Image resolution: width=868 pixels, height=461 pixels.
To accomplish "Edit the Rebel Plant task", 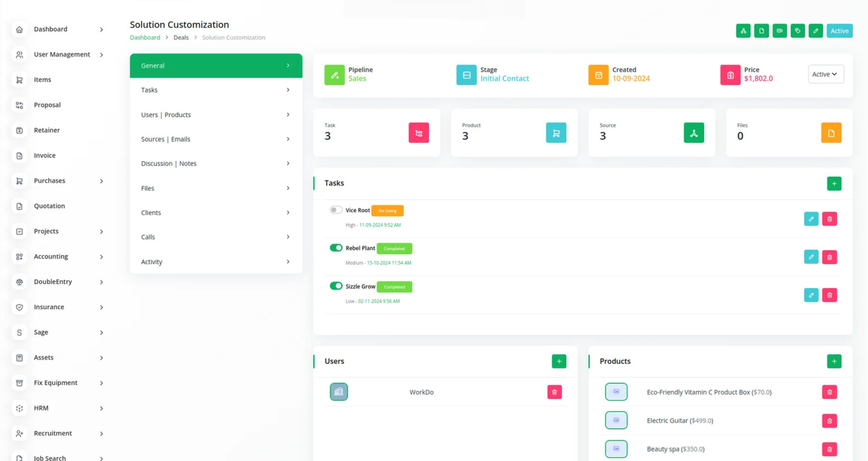I will tap(811, 257).
